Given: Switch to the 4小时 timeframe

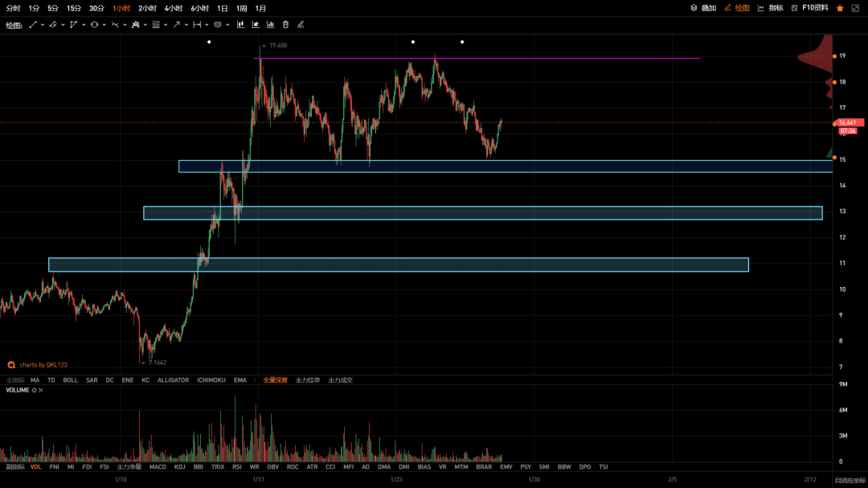Looking at the screenshot, I should [174, 8].
